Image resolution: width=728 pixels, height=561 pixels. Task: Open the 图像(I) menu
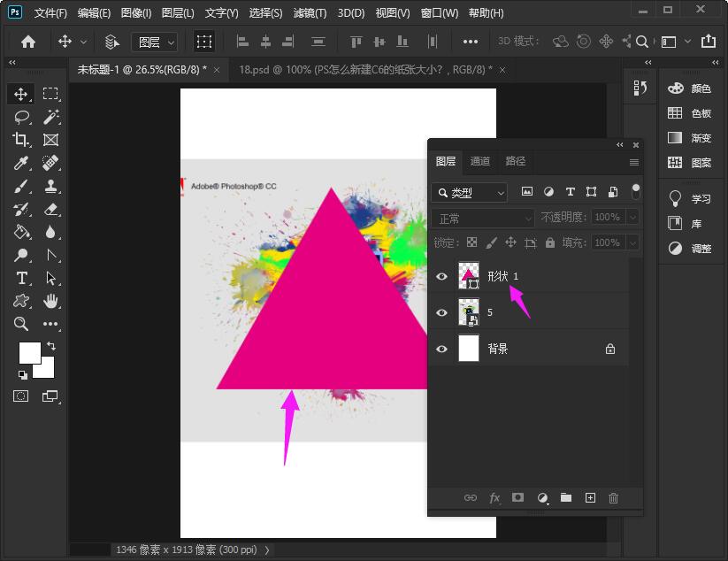pyautogui.click(x=136, y=13)
